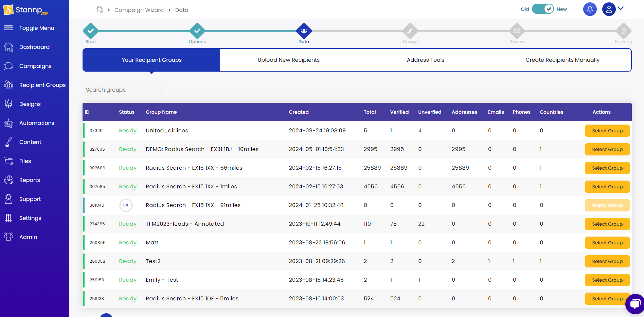The image size is (644, 317).
Task: Expand the user account dropdown arrow
Action: (621, 8)
